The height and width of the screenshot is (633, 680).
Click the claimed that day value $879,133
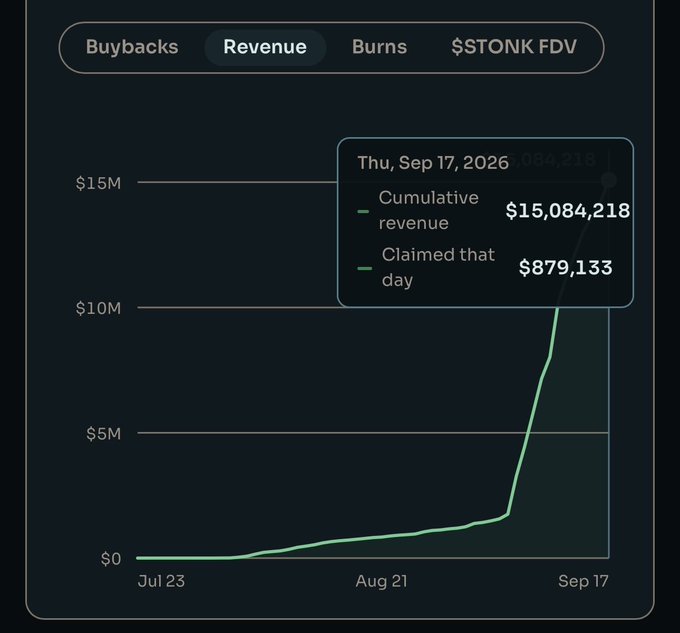[566, 267]
